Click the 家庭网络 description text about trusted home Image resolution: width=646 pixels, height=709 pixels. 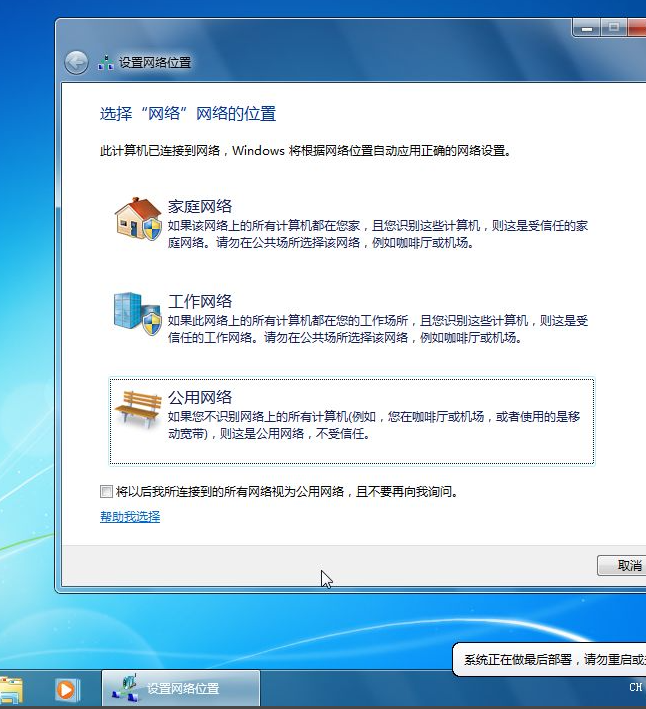click(x=378, y=234)
